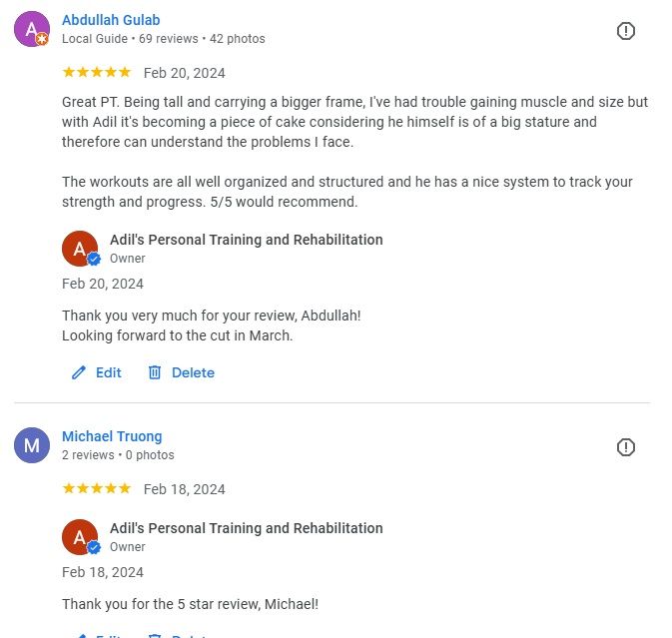Click the five-star rating on Michael's review
672x638 pixels.
tap(96, 488)
